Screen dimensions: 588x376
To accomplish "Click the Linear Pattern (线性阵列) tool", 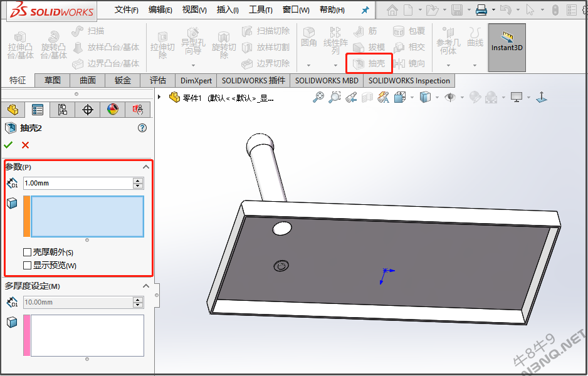I will (x=335, y=41).
